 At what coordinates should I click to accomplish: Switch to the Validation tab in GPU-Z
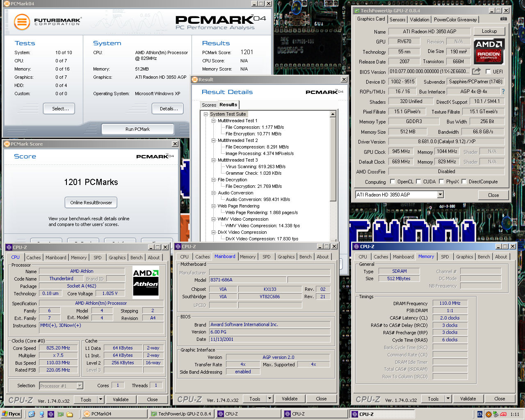420,20
